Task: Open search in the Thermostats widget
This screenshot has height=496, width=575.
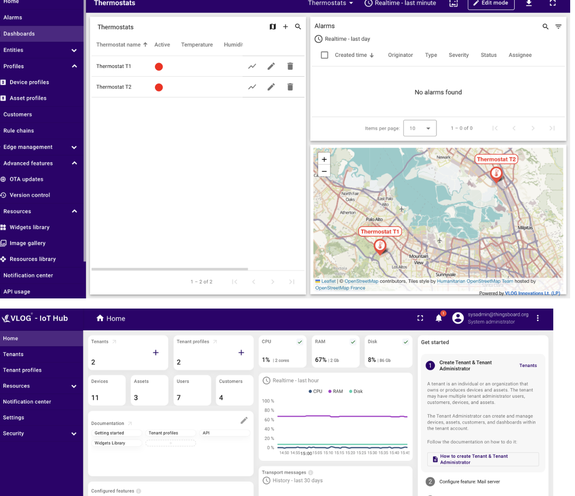Action: click(298, 27)
